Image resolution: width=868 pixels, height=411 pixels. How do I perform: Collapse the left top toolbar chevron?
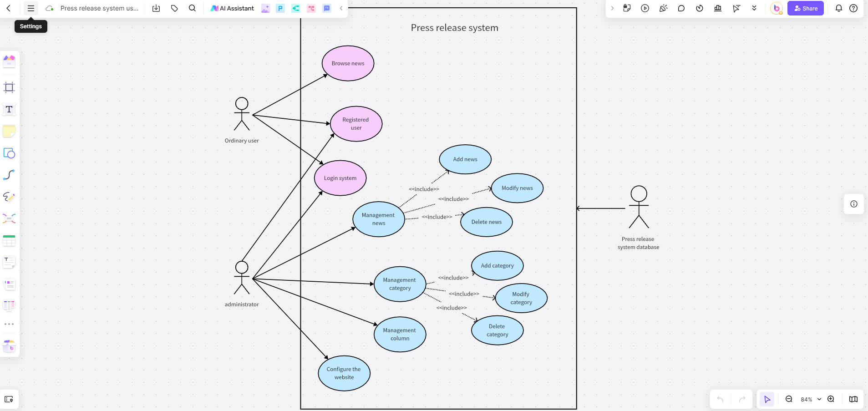341,8
